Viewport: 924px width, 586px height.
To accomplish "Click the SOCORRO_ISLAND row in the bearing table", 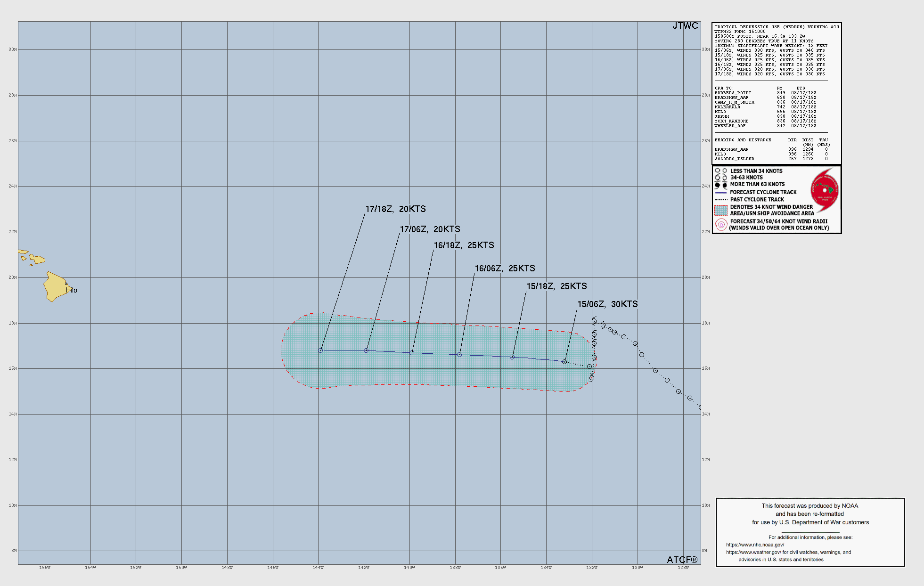I will point(771,159).
